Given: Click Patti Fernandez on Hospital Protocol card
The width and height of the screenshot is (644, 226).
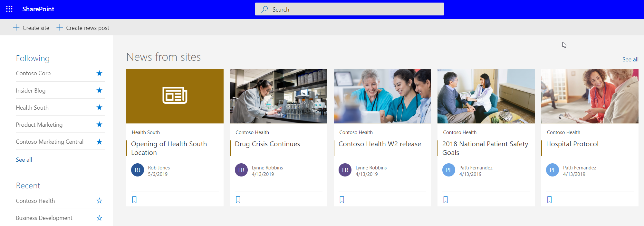Looking at the screenshot, I should coord(580,168).
